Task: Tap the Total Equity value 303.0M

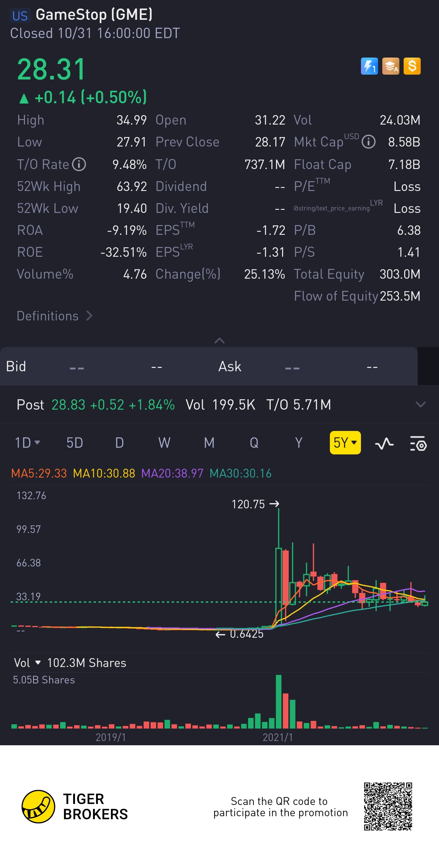Action: (x=400, y=274)
